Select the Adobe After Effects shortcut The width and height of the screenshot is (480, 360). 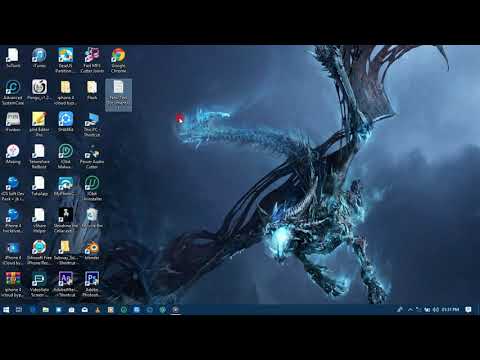[65, 284]
